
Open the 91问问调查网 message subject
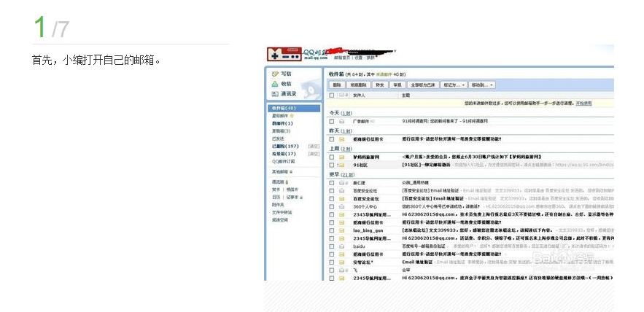(445, 122)
